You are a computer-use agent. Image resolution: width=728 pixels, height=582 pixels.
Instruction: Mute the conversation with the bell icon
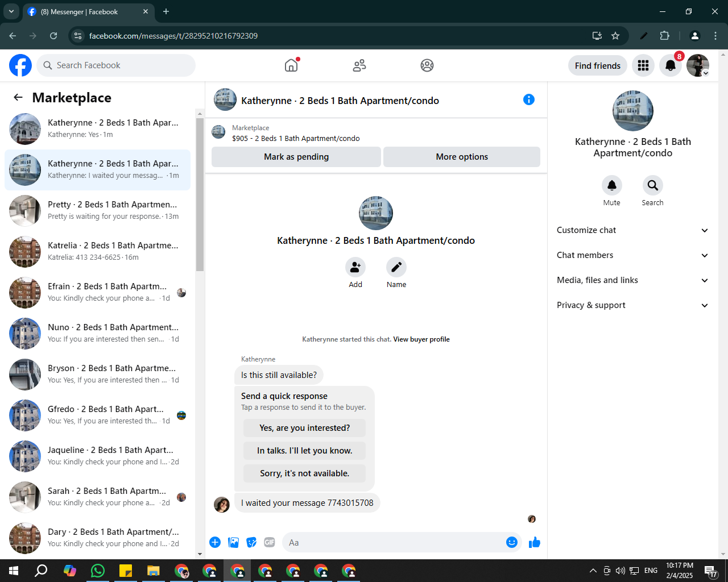click(612, 185)
